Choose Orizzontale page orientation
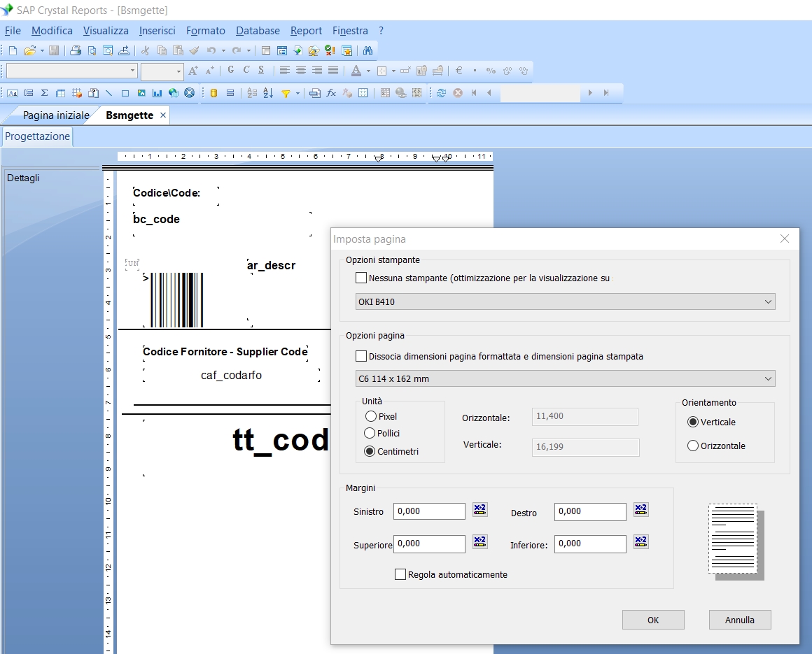The height and width of the screenshot is (654, 812). 693,446
